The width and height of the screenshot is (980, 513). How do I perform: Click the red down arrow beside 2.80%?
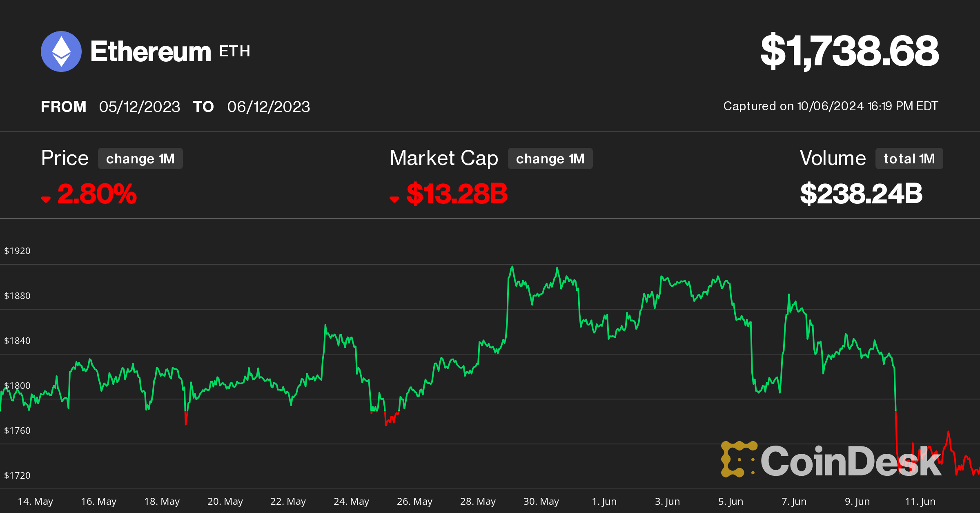pyautogui.click(x=46, y=199)
